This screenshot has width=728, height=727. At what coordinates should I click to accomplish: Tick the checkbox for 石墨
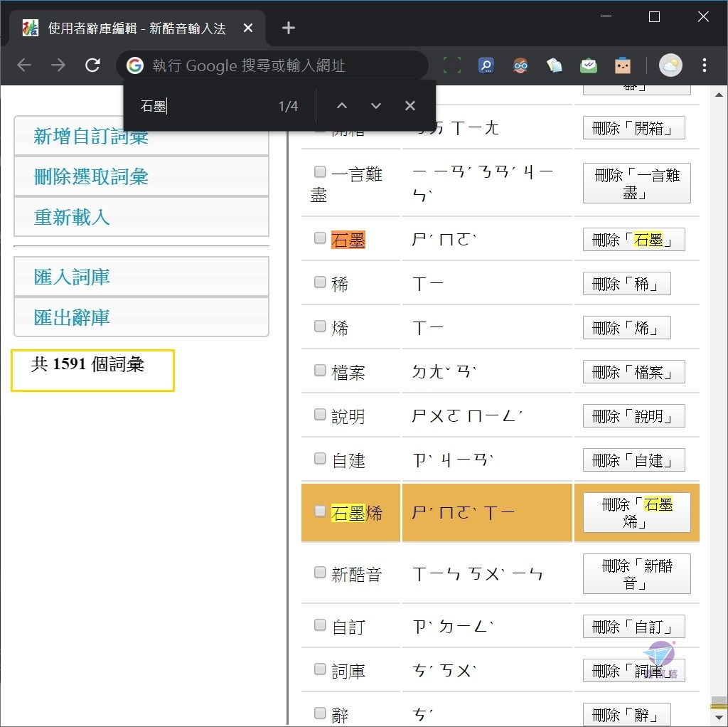coord(320,238)
